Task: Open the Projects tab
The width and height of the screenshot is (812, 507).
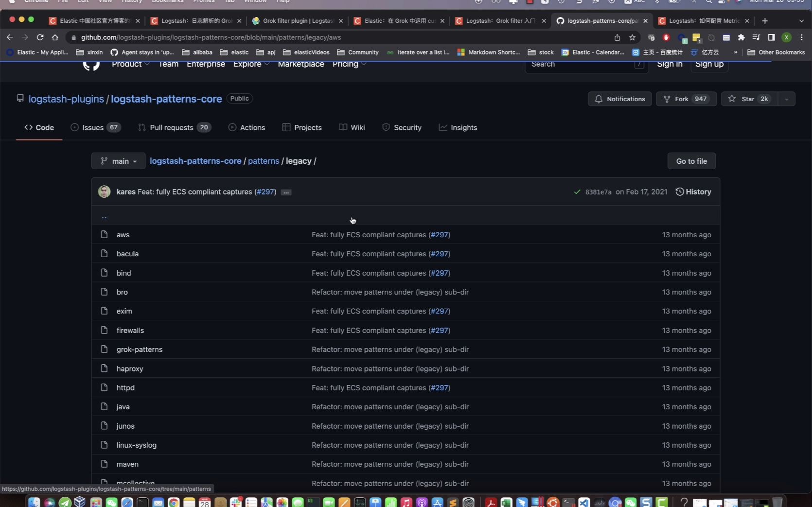Action: click(302, 127)
